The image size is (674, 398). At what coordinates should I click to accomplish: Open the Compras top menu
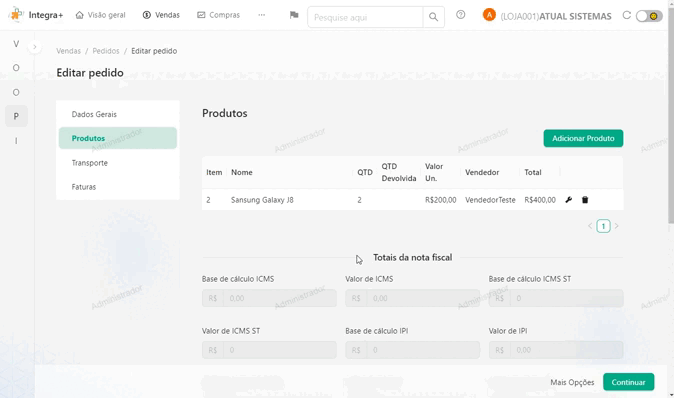(x=218, y=15)
